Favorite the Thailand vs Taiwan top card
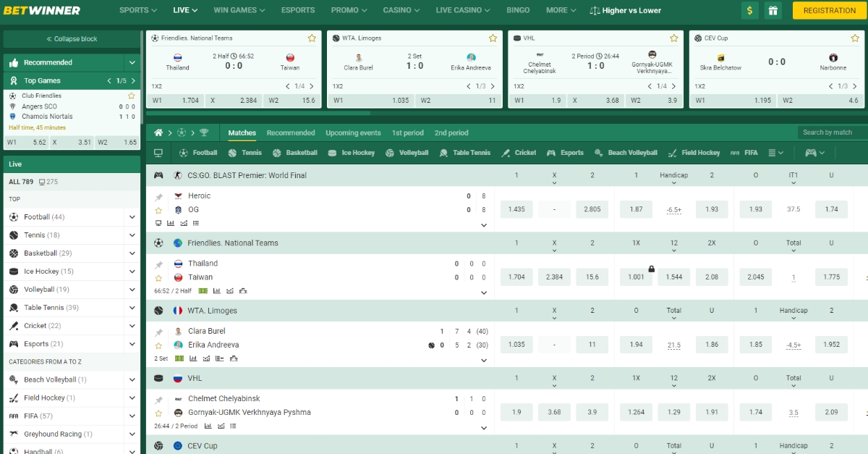The width and height of the screenshot is (868, 454). pyautogui.click(x=312, y=38)
